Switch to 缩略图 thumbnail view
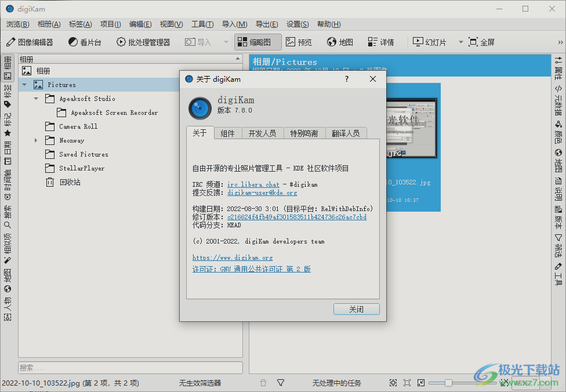The width and height of the screenshot is (566, 392). 257,42
